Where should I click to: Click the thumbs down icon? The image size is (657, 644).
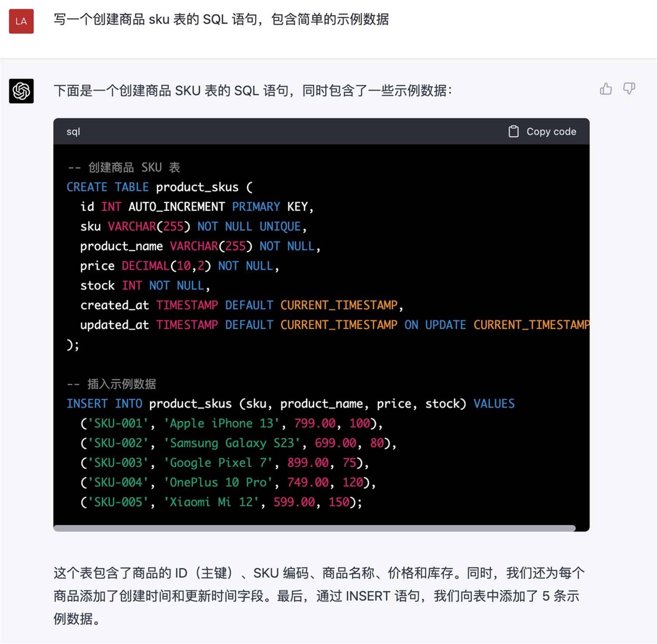(629, 89)
